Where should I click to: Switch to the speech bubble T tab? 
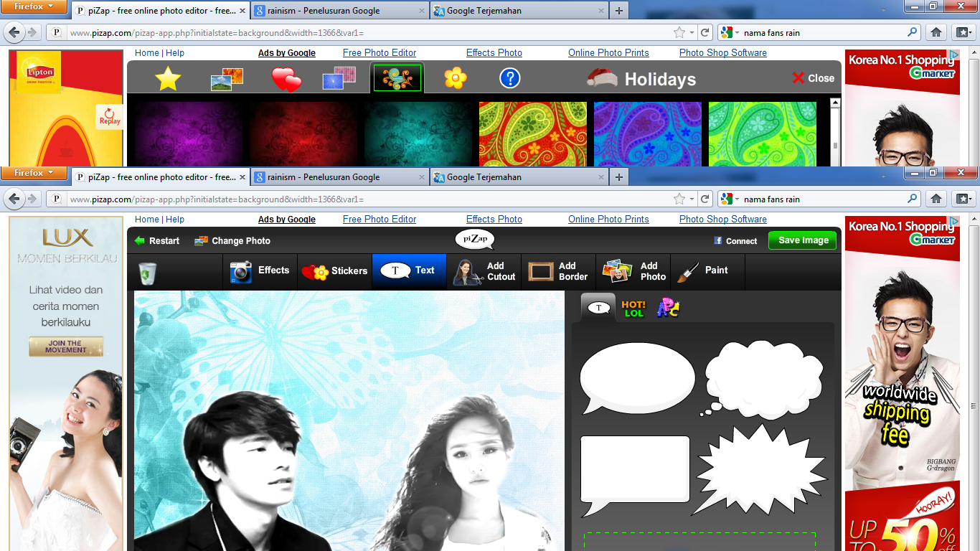[x=598, y=308]
